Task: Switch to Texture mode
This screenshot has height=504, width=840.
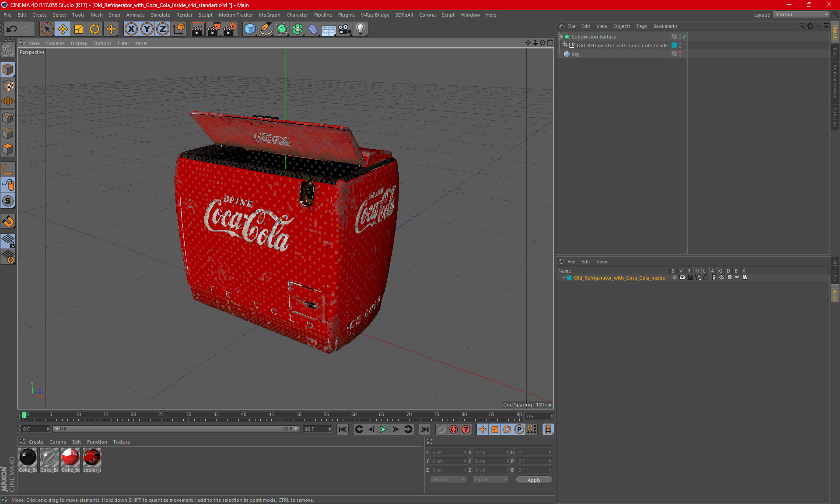Action: click(8, 86)
